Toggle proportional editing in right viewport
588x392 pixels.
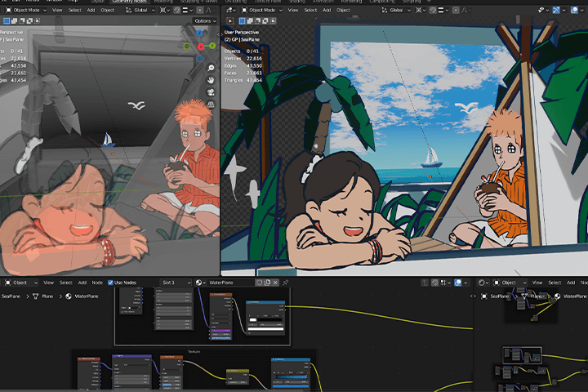coord(456,10)
